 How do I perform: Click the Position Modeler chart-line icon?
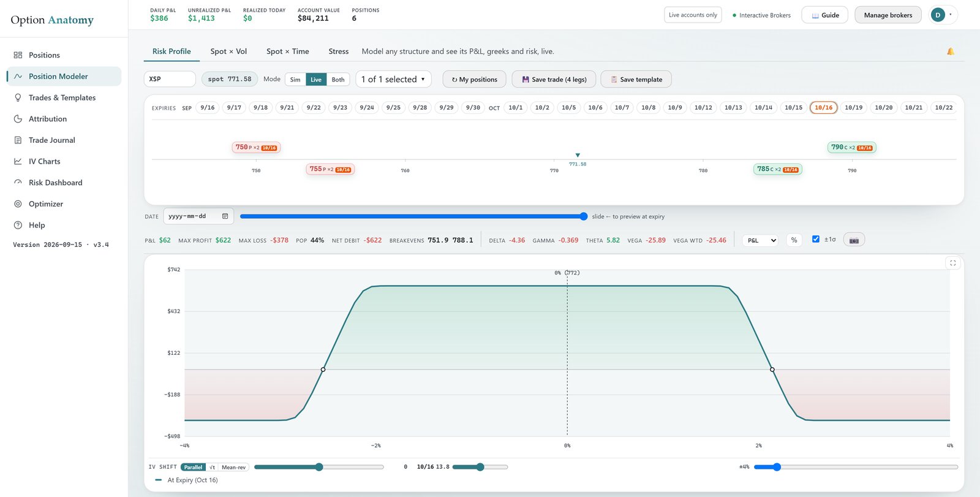click(x=18, y=77)
